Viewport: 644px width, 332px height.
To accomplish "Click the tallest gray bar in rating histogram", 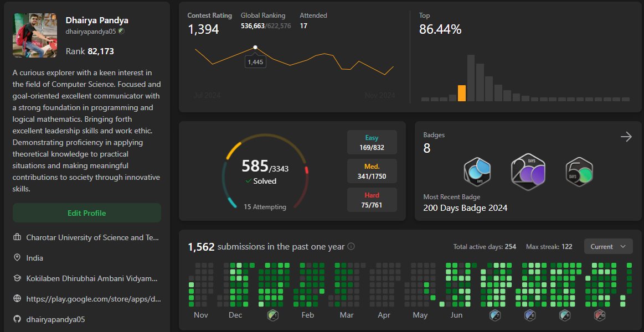I will (471, 78).
